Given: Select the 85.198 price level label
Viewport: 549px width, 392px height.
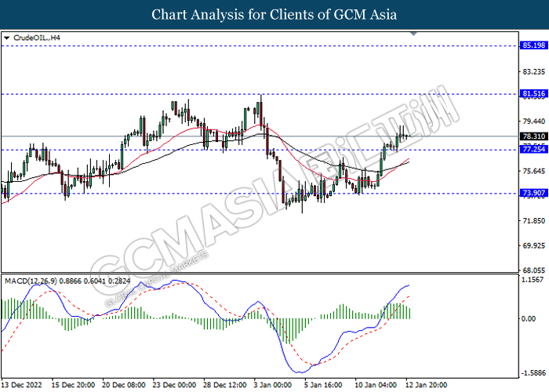Looking at the screenshot, I should pyautogui.click(x=533, y=45).
